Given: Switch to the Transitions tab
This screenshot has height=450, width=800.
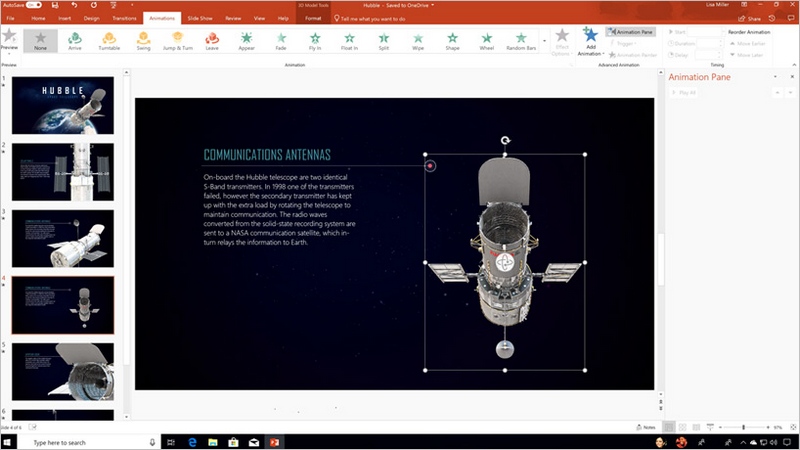Looking at the screenshot, I should (125, 18).
